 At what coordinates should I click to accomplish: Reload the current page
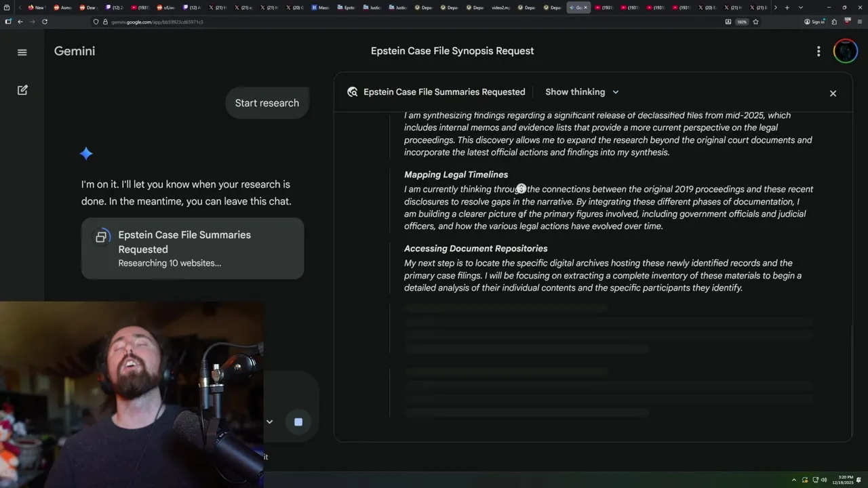tap(45, 22)
